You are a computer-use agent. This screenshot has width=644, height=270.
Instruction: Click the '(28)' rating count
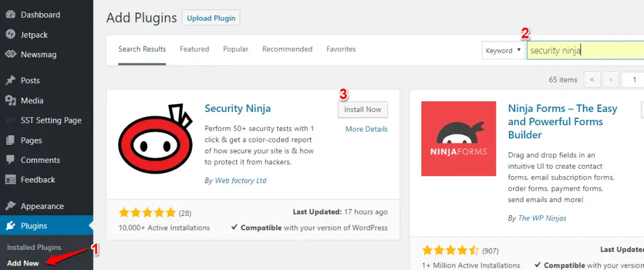click(185, 213)
